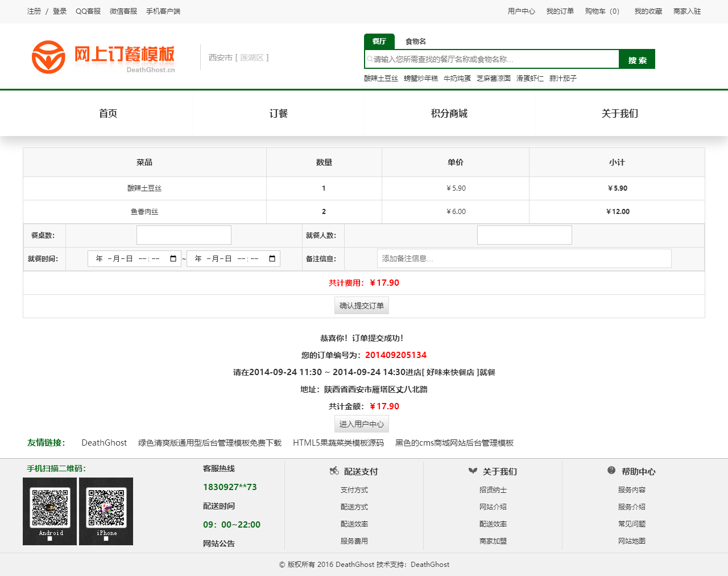This screenshot has height=576, width=728.
Task: Click the 帮助中心 question mark icon
Action: pyautogui.click(x=611, y=471)
